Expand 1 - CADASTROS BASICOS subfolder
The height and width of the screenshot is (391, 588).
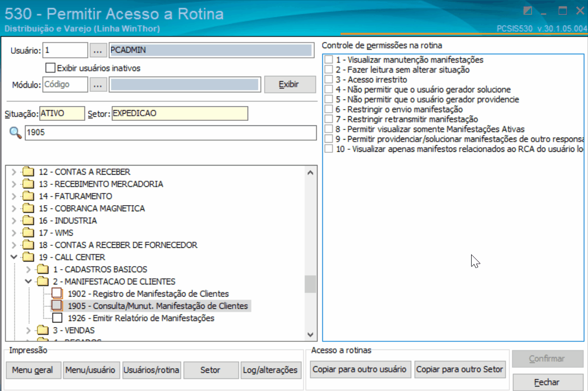point(28,269)
